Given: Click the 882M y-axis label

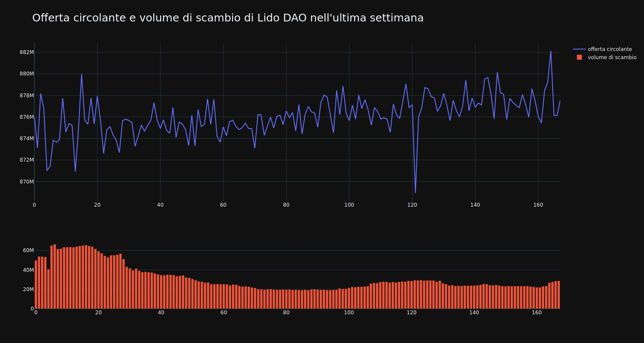Looking at the screenshot, I should (x=27, y=52).
